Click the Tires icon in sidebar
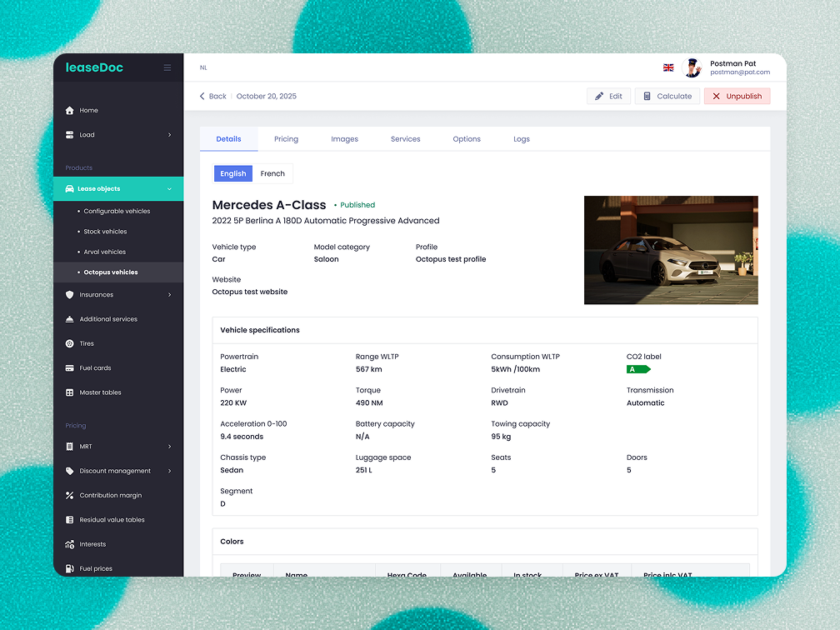This screenshot has height=630, width=840. (x=70, y=343)
